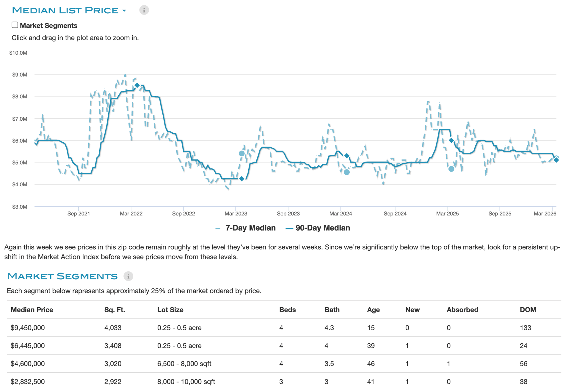Image resolution: width=571 pixels, height=392 pixels.
Task: Click circle marker near March 2025
Action: coord(451,169)
